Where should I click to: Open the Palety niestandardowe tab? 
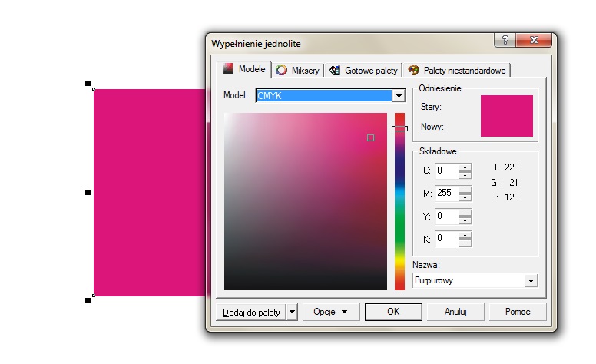tap(458, 71)
